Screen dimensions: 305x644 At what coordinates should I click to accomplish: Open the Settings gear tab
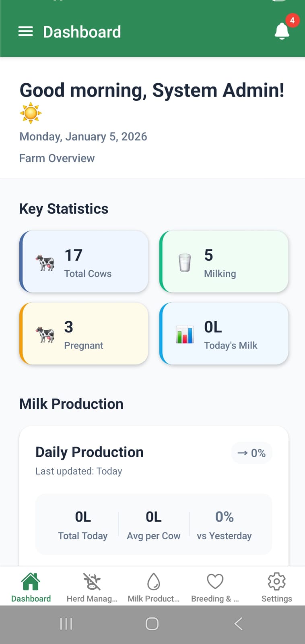tap(276, 588)
